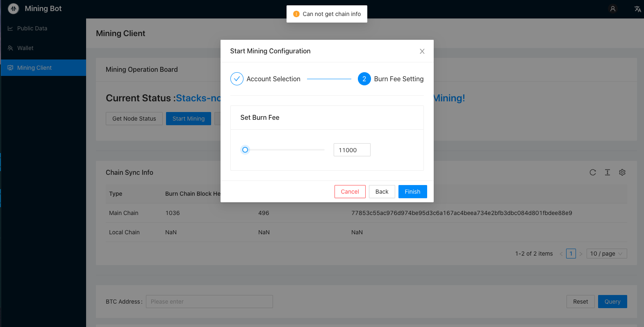Click the Start Mining button
The width and height of the screenshot is (644, 327).
point(189,119)
